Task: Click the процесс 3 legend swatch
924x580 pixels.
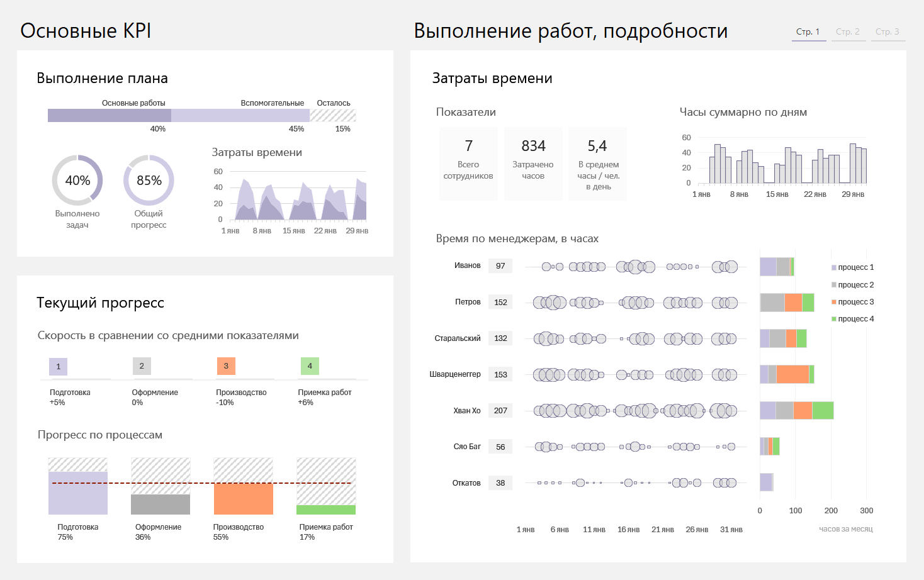Action: 834,302
